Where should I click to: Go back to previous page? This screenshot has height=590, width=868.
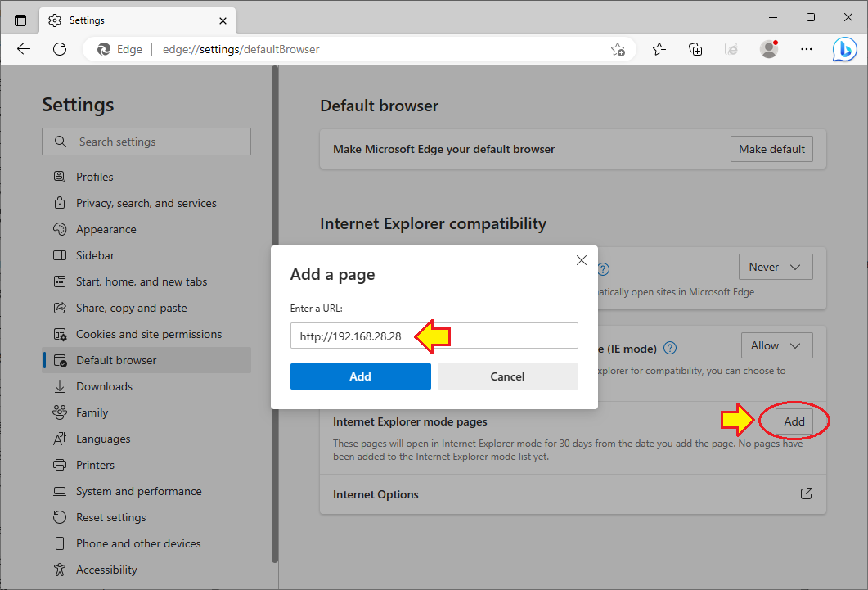24,49
